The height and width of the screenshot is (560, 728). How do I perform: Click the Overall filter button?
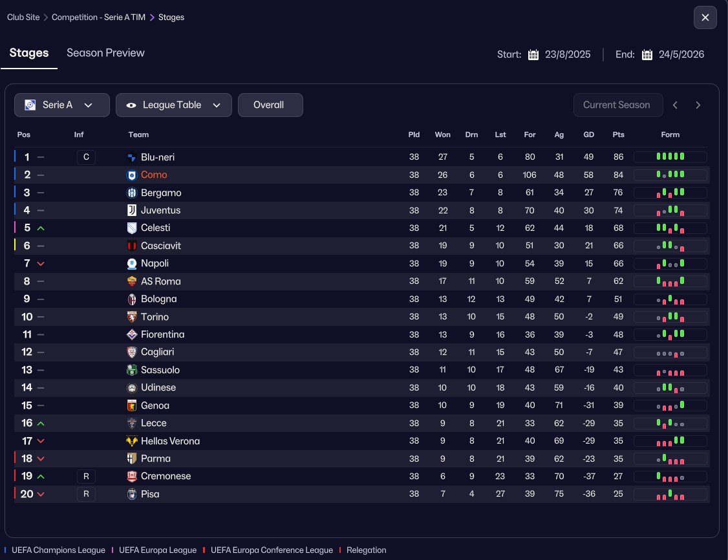270,105
